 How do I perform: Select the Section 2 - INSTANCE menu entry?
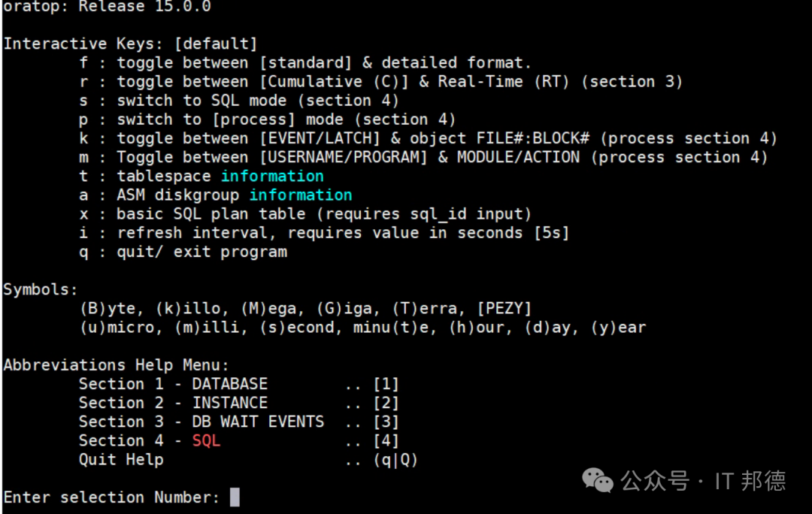click(173, 403)
